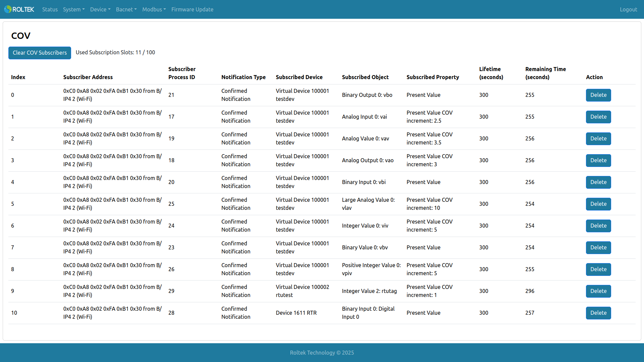
Task: Delete subscription for Integer Value 2: rtutag
Action: point(598,291)
